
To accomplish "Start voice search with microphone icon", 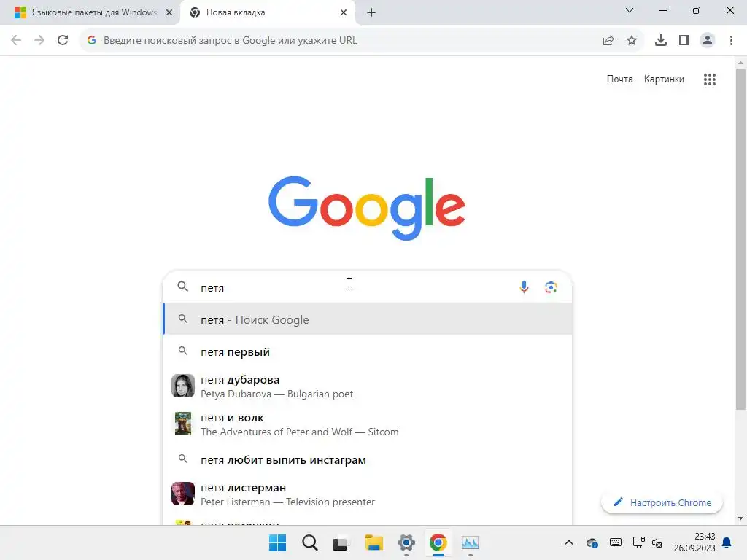I will [x=524, y=287].
